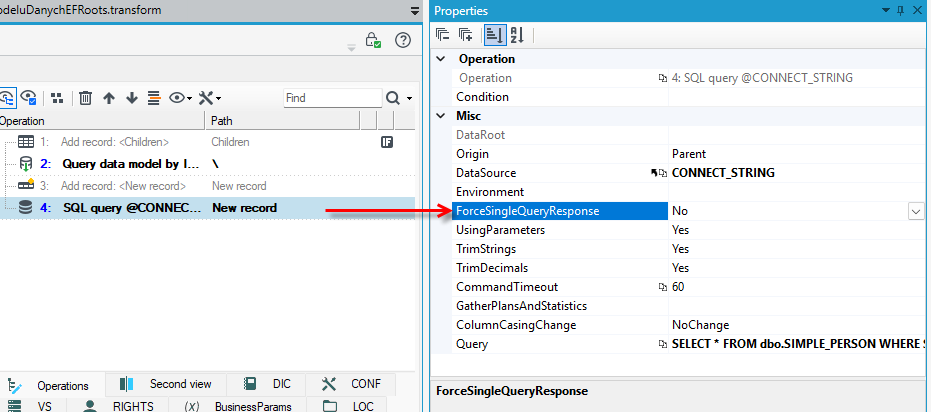Click the copy icon beside Query

(663, 344)
